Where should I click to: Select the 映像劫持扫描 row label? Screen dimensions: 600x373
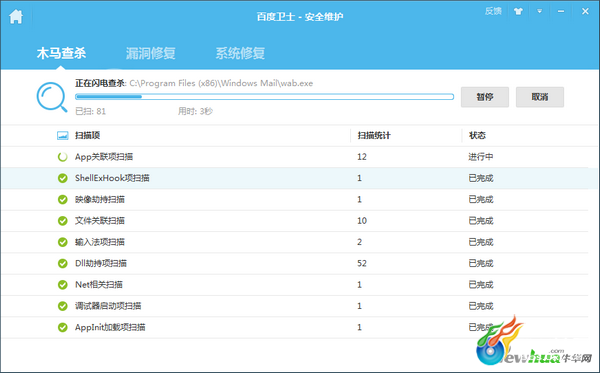[x=99, y=200]
